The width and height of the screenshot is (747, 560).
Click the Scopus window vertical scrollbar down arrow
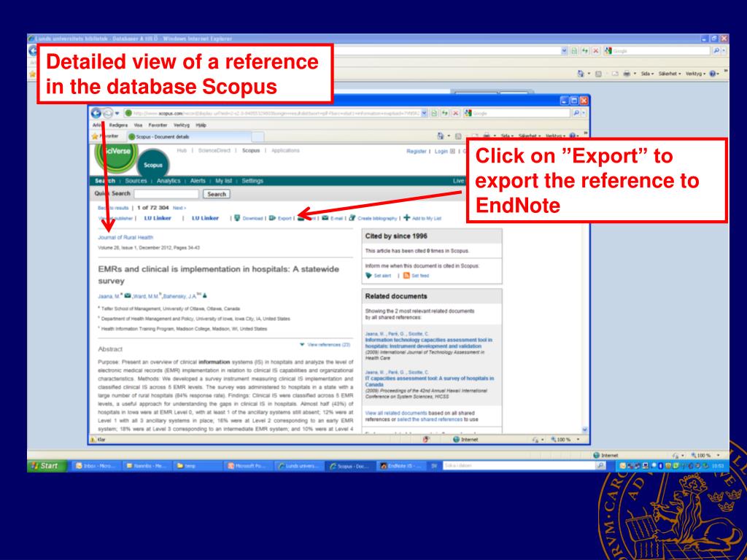pos(585,429)
